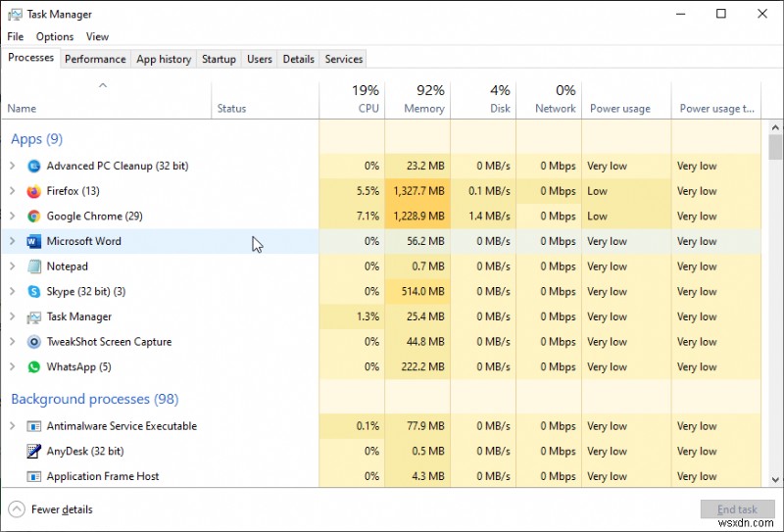
Task: Click the Antimalware Service Executable icon
Action: [x=34, y=426]
